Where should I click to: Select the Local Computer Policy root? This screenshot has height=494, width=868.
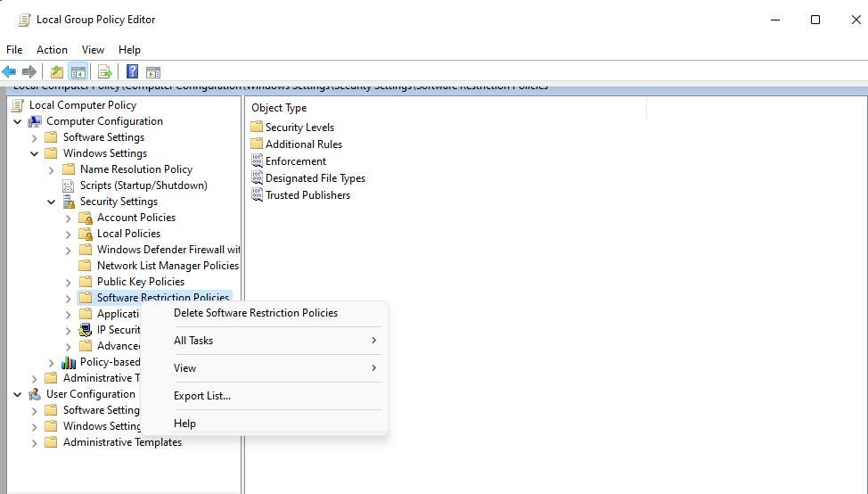[x=83, y=105]
